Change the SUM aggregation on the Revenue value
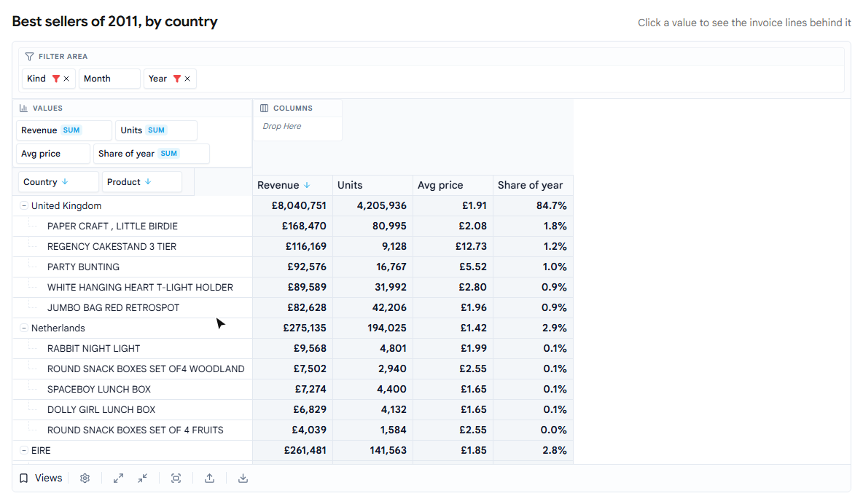This screenshot has height=504, width=863. click(71, 130)
